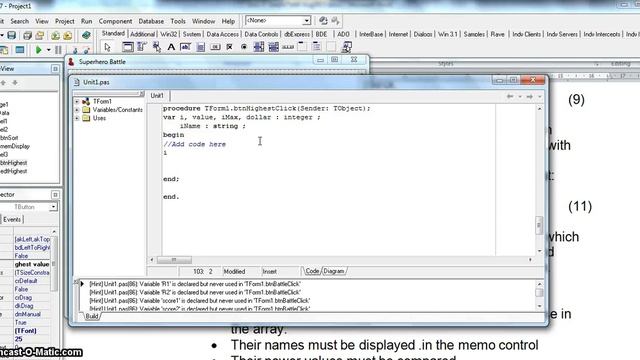The image size is (640, 360).
Task: Expand the TForm1 node in Code Explorer
Action: pos(77,101)
